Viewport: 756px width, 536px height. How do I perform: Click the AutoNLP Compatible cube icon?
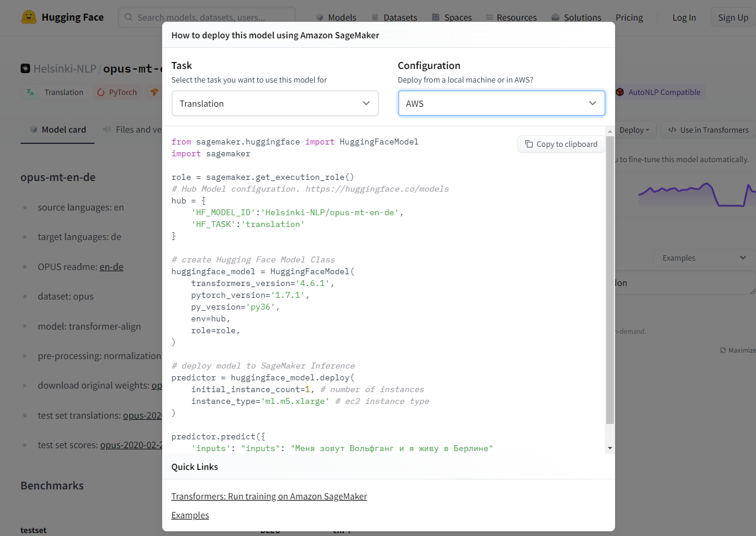point(620,92)
